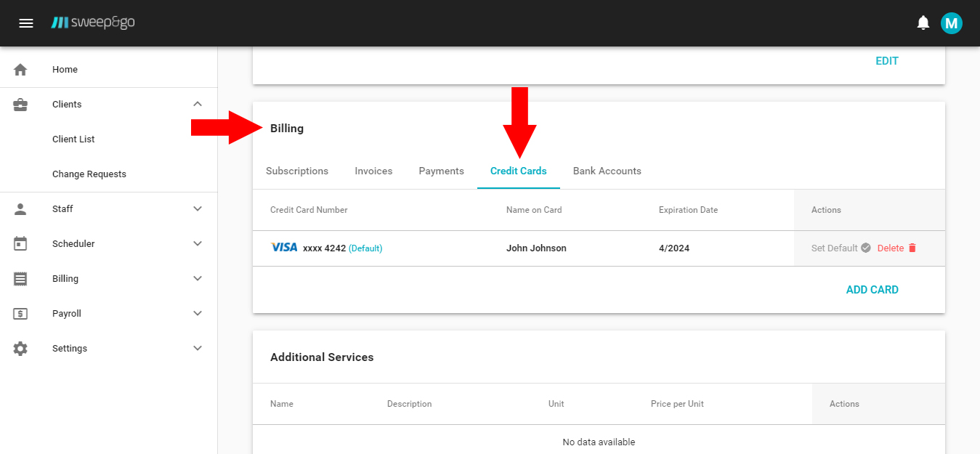Click the ADD CARD button
980x454 pixels.
click(x=872, y=290)
